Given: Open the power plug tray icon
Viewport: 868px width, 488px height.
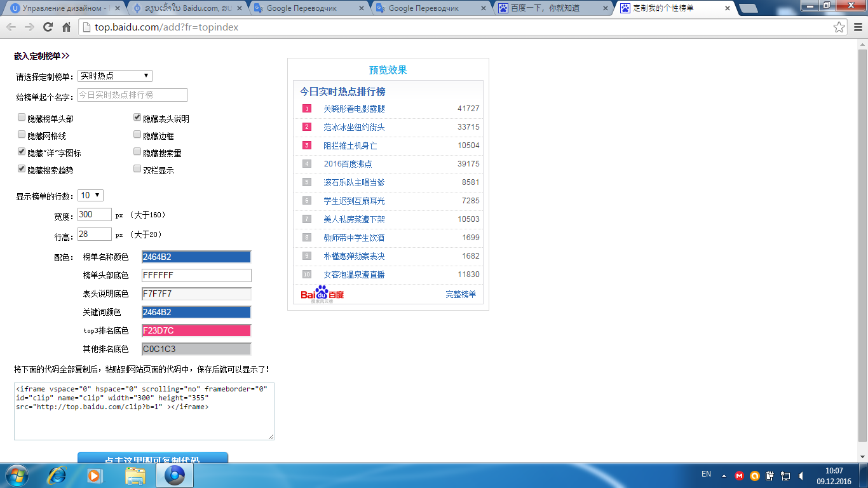Looking at the screenshot, I should [770, 475].
